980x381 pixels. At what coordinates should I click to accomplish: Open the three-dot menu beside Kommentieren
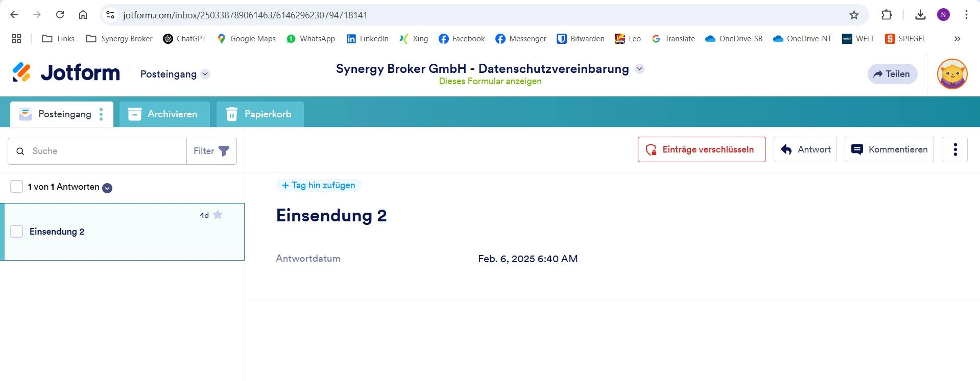point(955,149)
